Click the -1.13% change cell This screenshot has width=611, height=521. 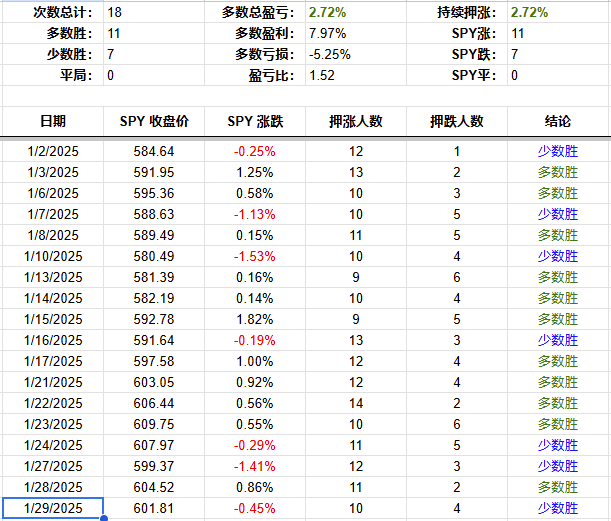[x=255, y=214]
